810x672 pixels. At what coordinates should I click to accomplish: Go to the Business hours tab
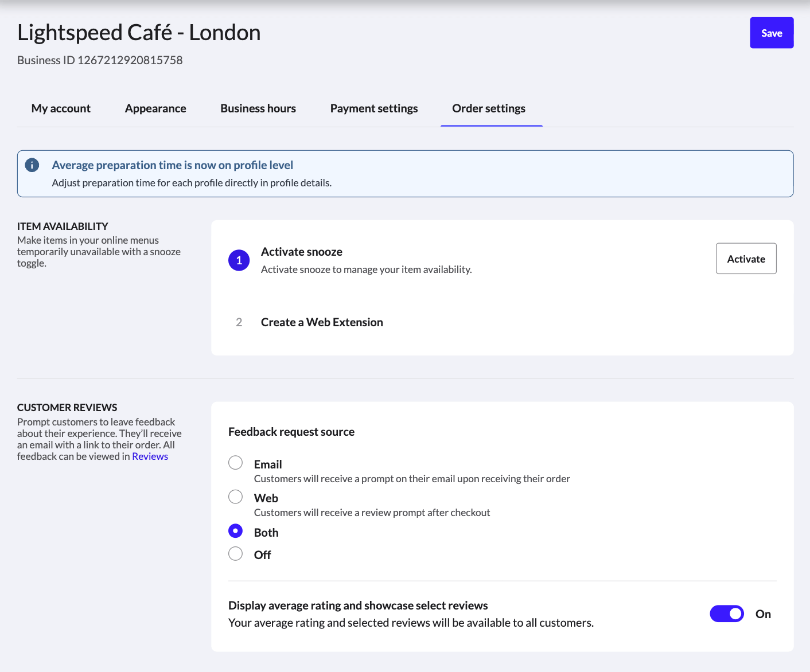click(258, 108)
